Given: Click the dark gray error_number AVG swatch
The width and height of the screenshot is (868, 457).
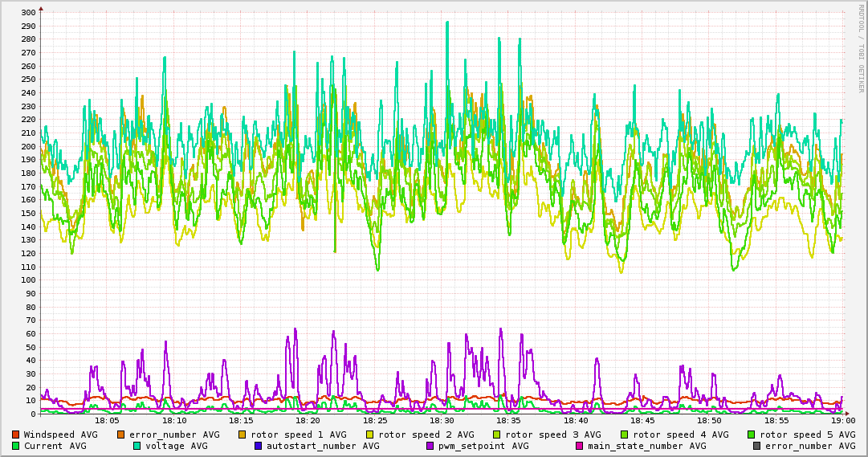Looking at the screenshot, I should [756, 446].
